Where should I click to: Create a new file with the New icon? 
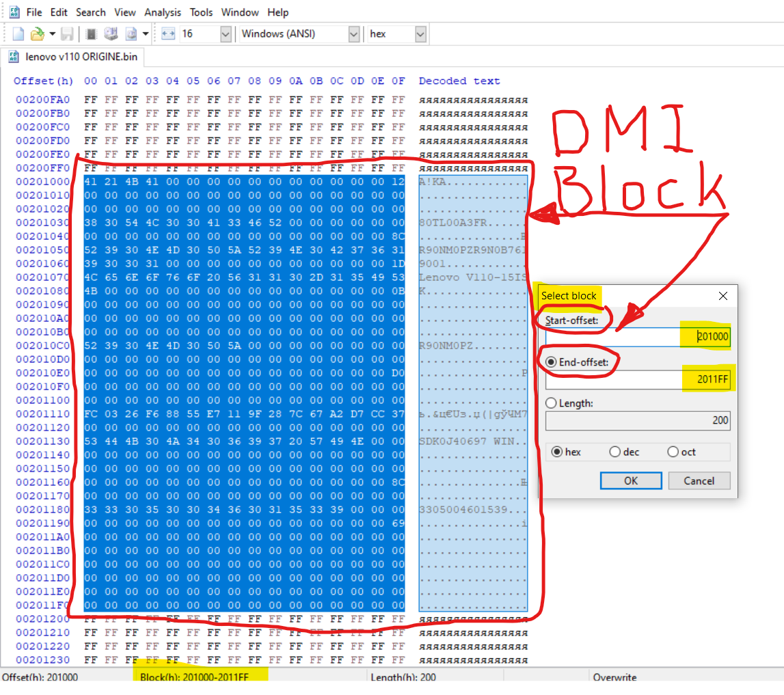(18, 34)
